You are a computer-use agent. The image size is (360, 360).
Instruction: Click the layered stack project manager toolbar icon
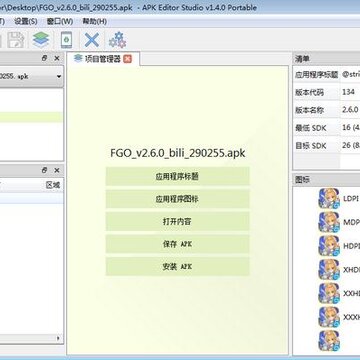click(41, 40)
